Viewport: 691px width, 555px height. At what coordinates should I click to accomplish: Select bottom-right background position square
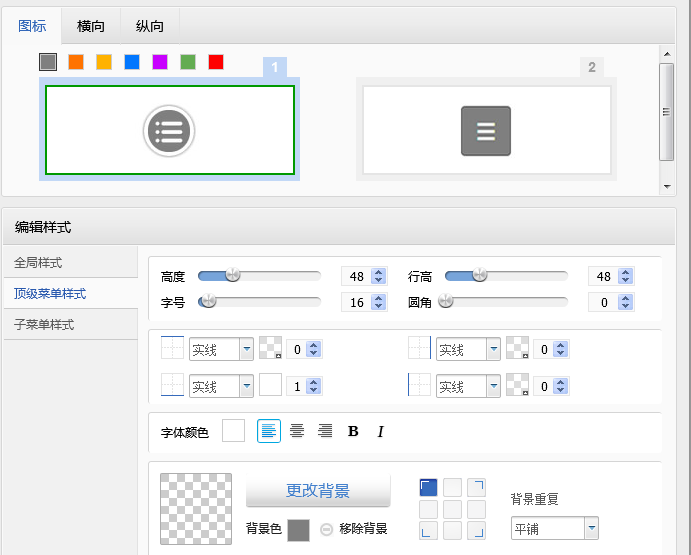tap(476, 531)
